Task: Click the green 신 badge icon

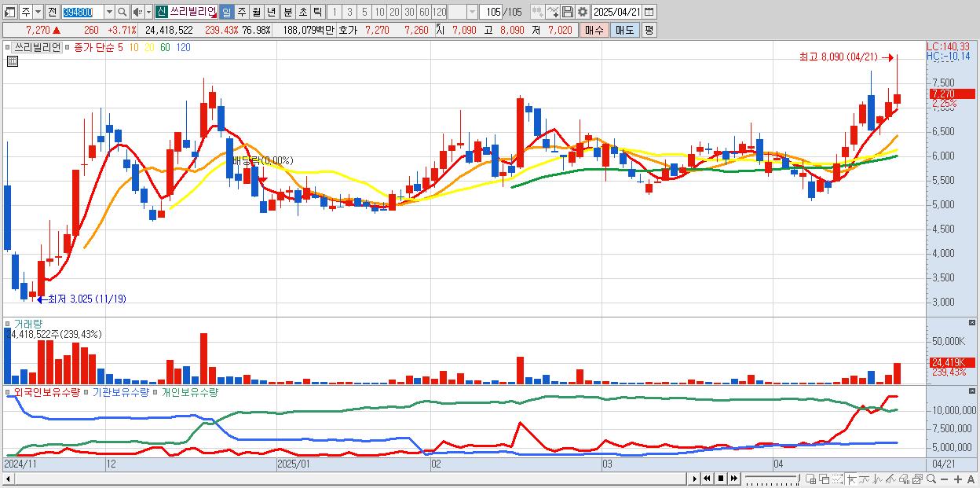Action: click(x=160, y=12)
